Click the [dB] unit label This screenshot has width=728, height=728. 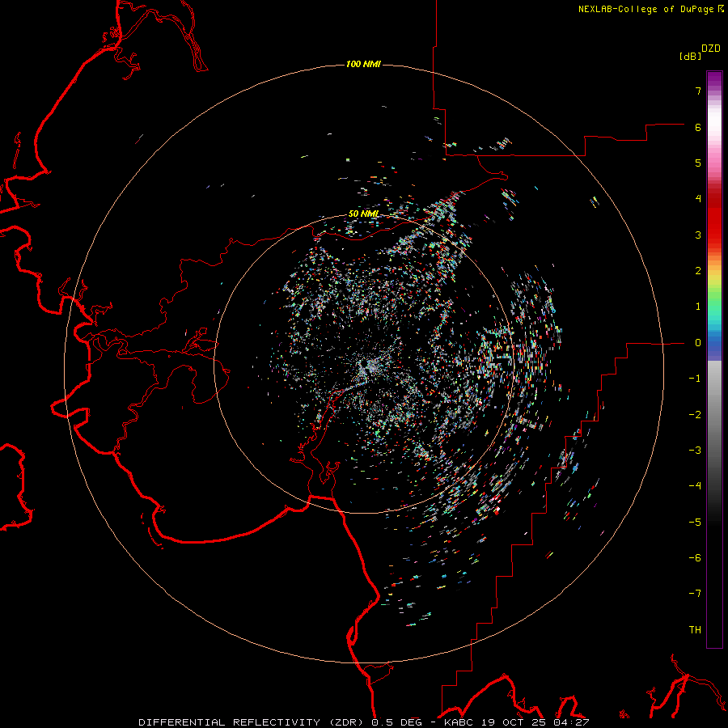pos(690,56)
